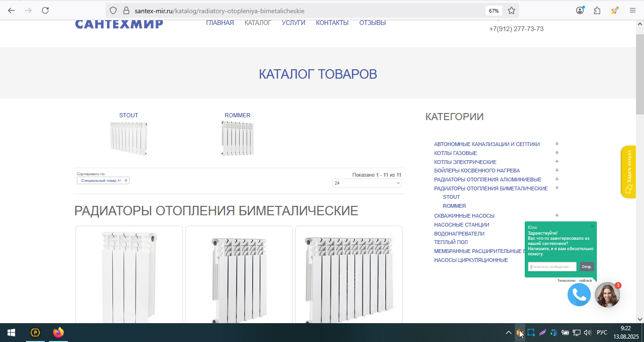Viewport: 644px width, 342px height.
Task: Expand Радиаторы отопления алюминиевые category
Action: (557, 179)
